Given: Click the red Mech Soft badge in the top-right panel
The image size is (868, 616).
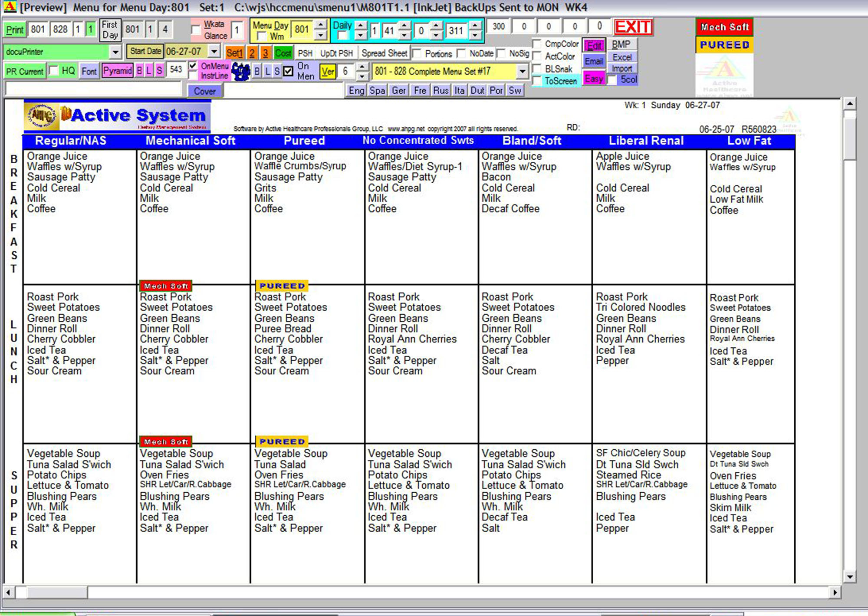Looking at the screenshot, I should point(724,27).
